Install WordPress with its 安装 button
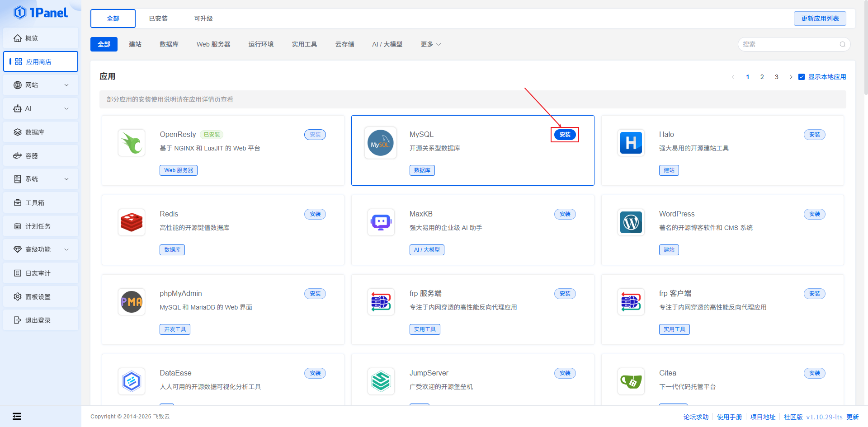 [815, 214]
